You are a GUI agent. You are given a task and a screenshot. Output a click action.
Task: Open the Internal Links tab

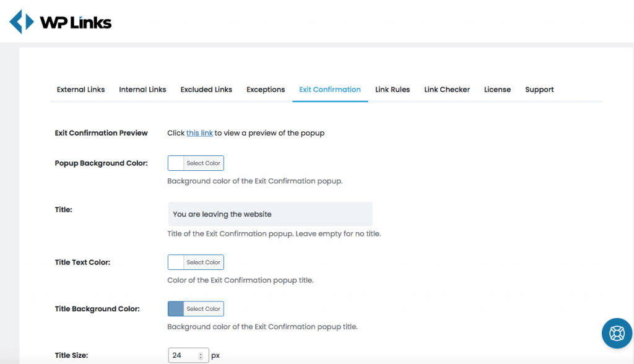coord(142,89)
